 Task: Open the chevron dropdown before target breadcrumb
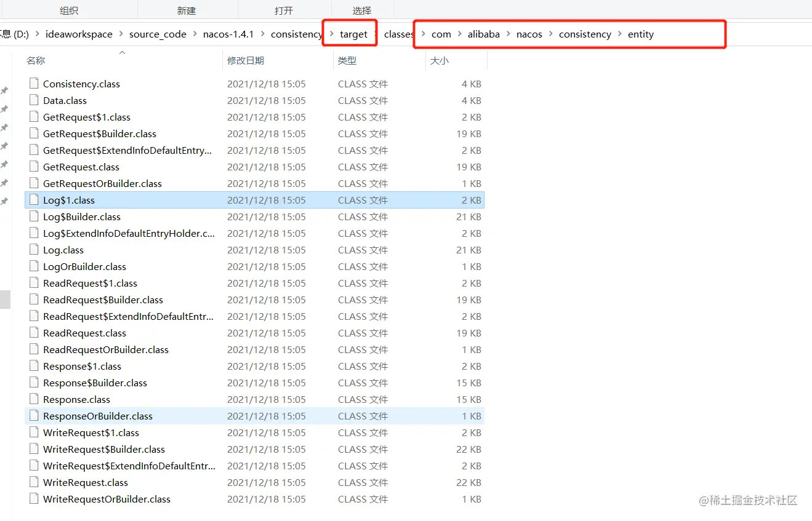tap(332, 34)
